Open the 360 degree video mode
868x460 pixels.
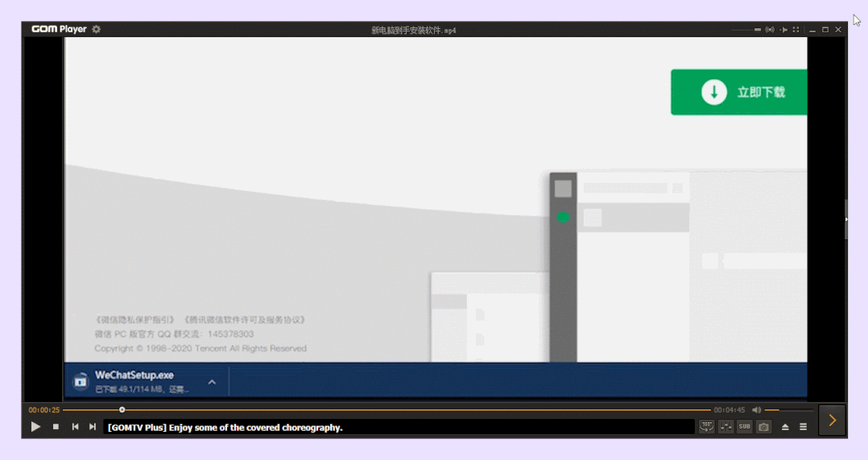pyautogui.click(x=706, y=427)
